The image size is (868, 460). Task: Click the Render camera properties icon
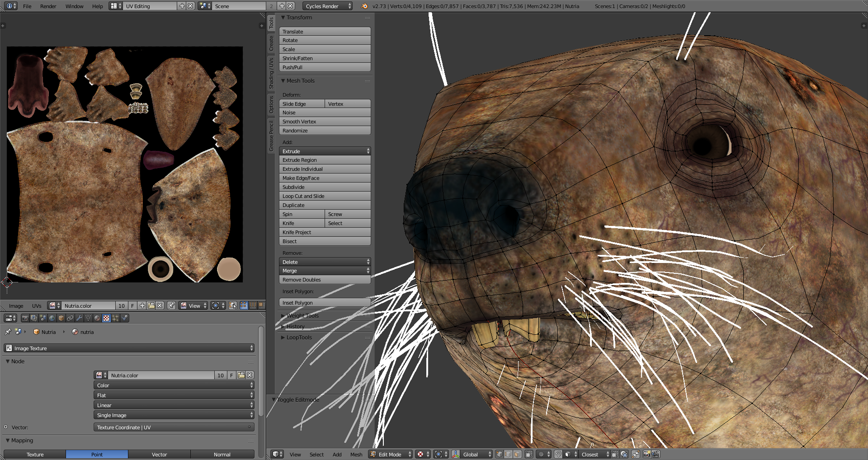(x=25, y=318)
